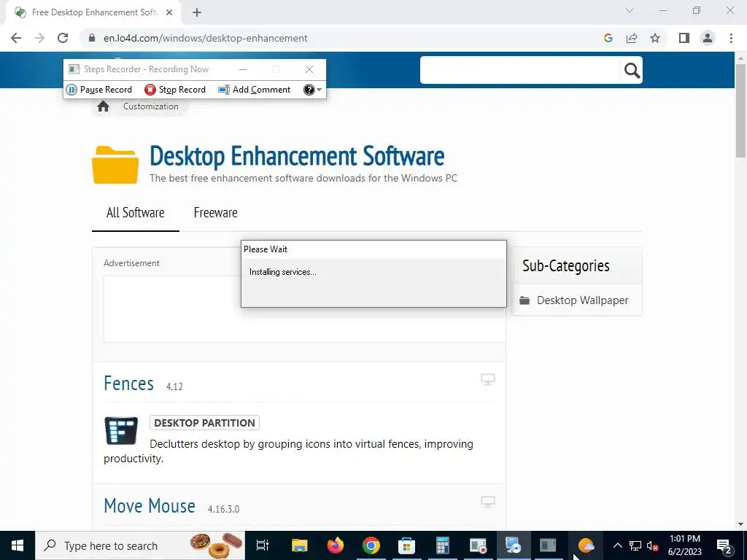Bookmark this page with the star

pos(655,38)
